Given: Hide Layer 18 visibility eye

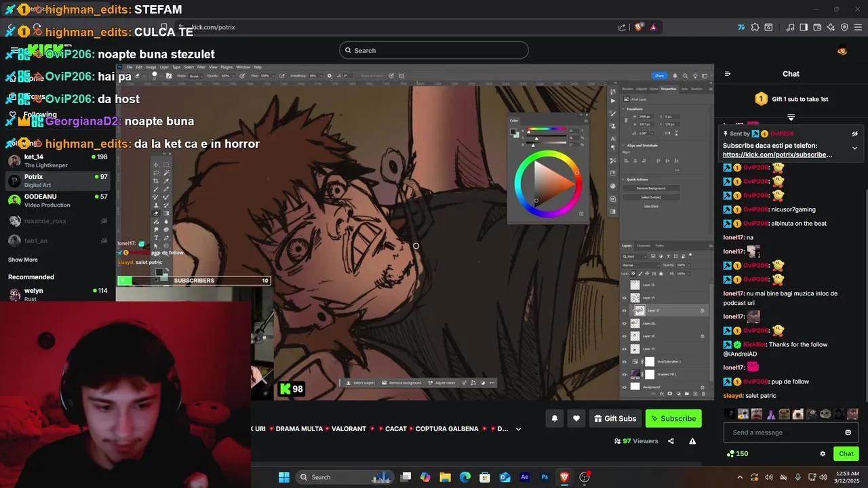Looking at the screenshot, I should click(x=625, y=336).
